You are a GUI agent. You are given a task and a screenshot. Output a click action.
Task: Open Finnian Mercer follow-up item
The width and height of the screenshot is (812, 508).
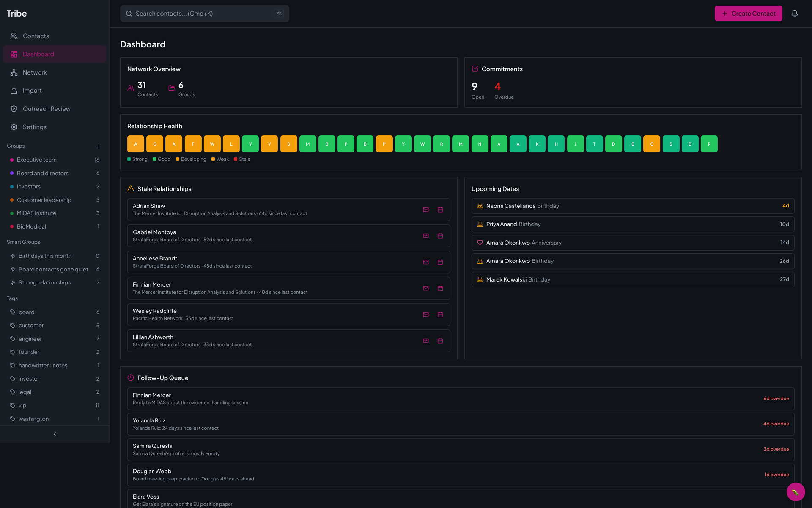461,399
